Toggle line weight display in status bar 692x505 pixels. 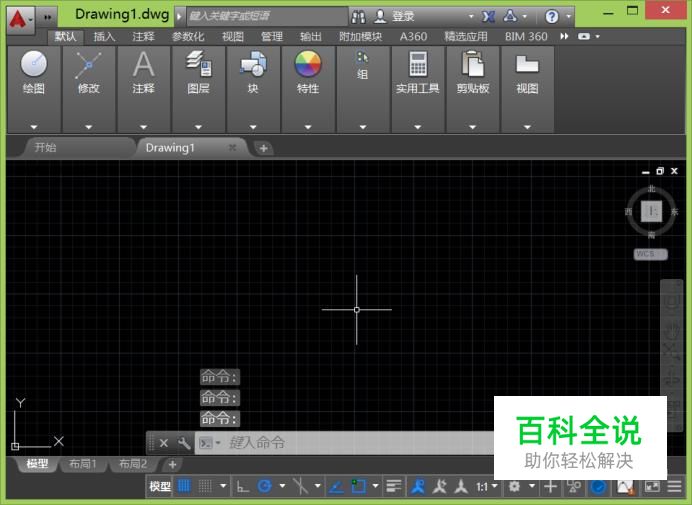tap(394, 487)
